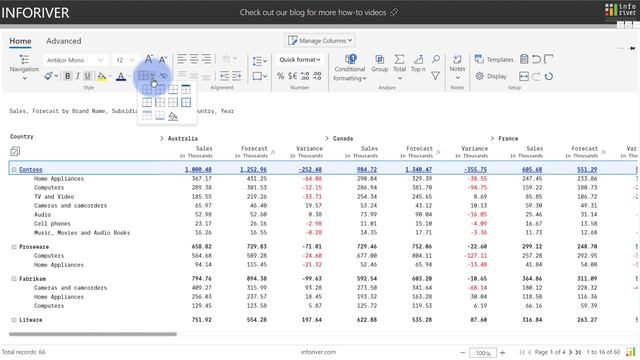The image size is (640, 360).
Task: Click the format painter brush icon
Action: pos(49,76)
